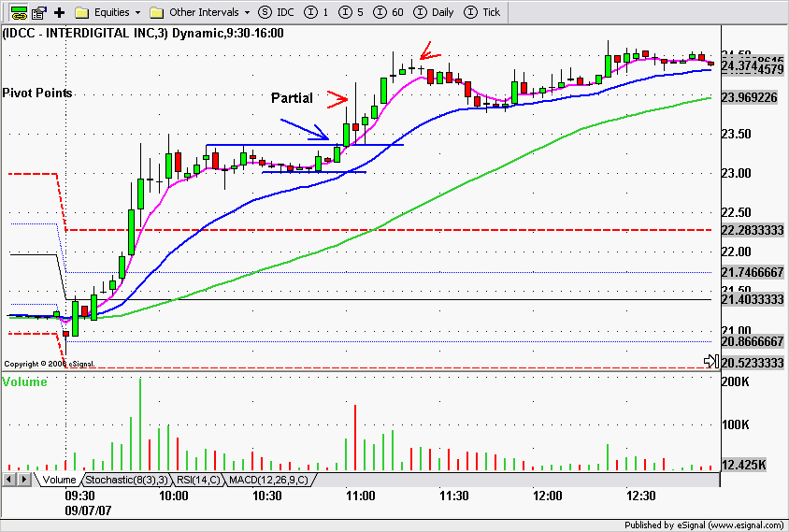Open the Stochastic(8(3),3) tab
Image resolution: width=789 pixels, height=532 pixels.
127,480
